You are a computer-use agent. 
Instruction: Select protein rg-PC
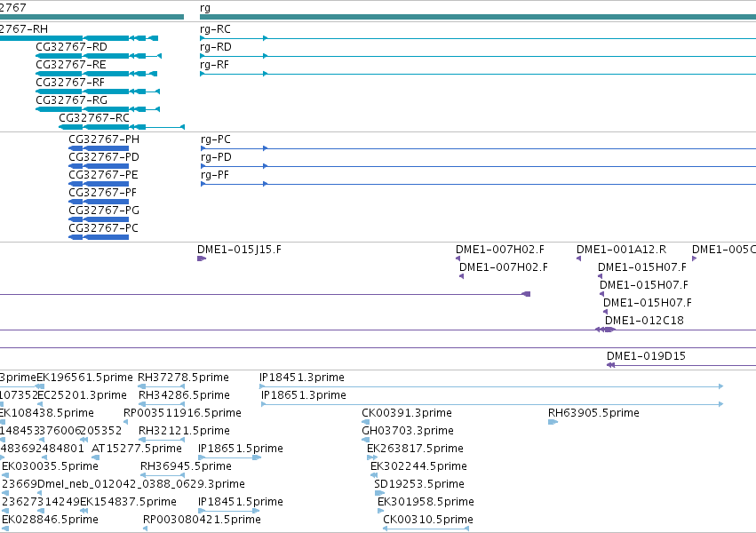pyautogui.click(x=478, y=148)
